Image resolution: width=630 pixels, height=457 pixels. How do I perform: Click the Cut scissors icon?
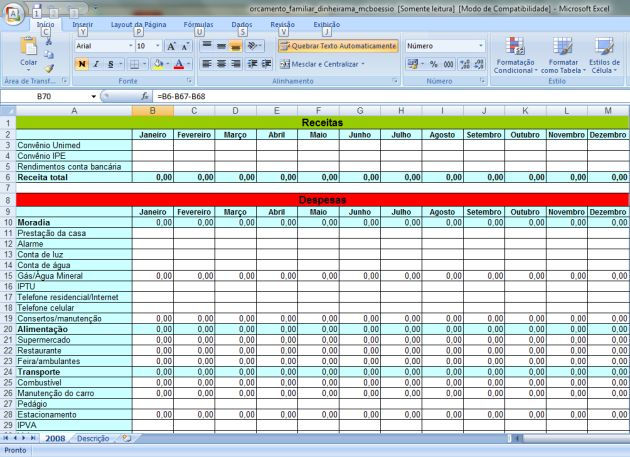[x=49, y=41]
